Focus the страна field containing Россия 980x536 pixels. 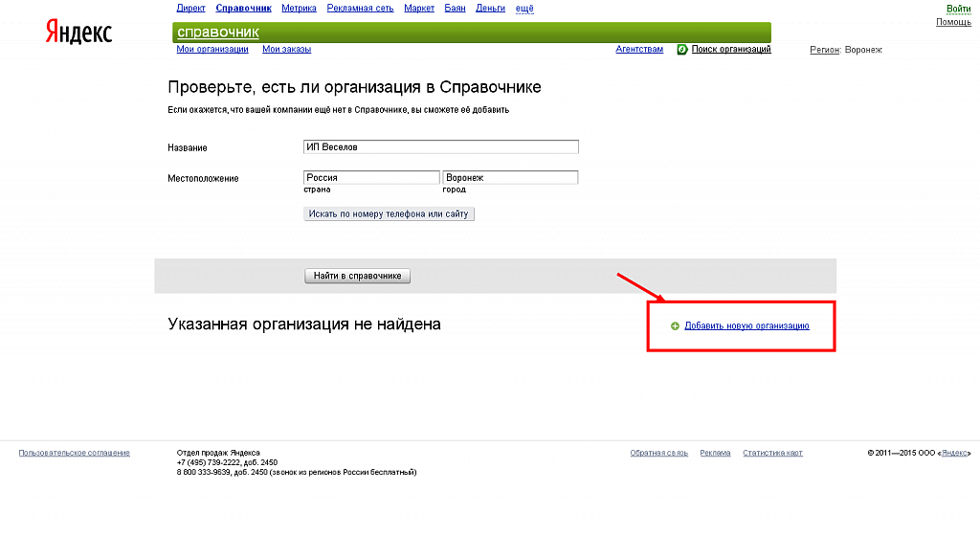click(371, 177)
